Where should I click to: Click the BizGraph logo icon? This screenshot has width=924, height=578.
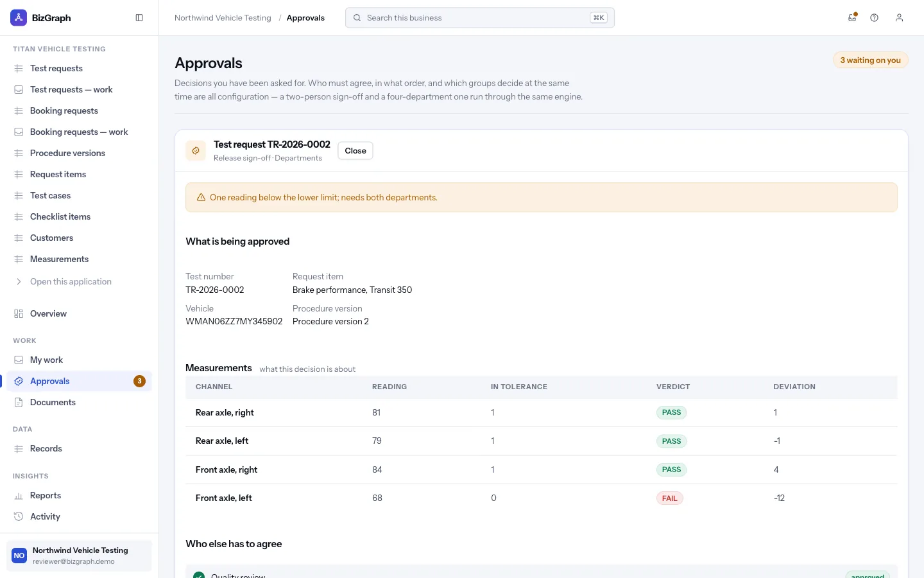[x=19, y=18]
